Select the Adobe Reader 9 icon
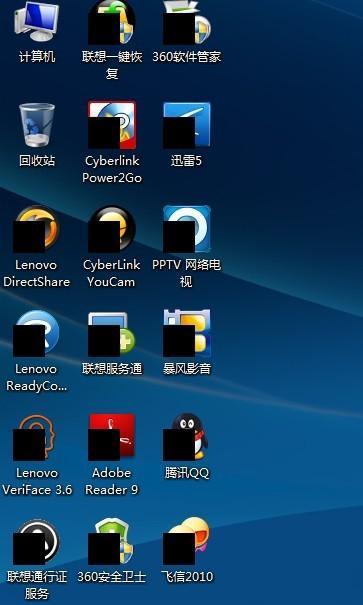Screen dimensions: 363x605 click(x=112, y=437)
